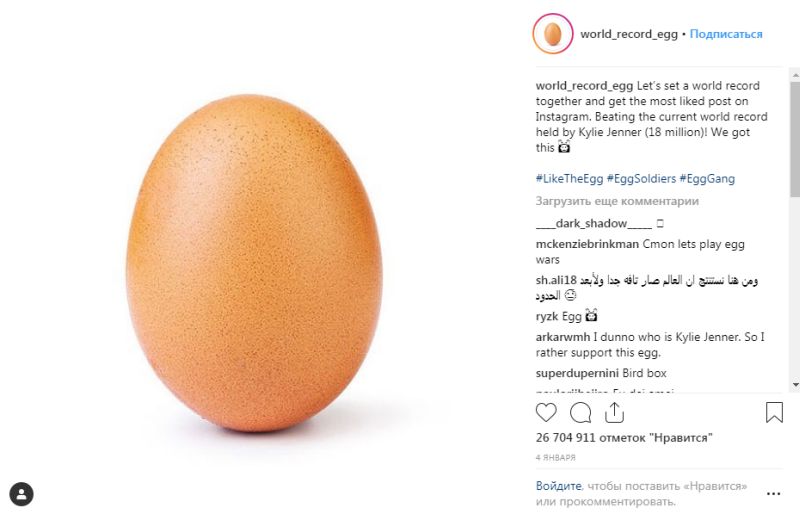Like the post with the heart icon

pos(546,412)
